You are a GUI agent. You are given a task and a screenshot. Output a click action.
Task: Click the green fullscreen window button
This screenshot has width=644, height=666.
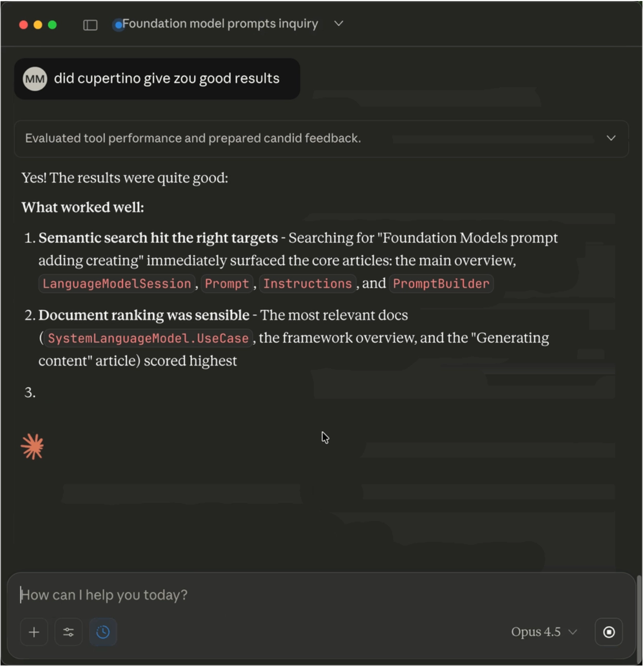52,25
